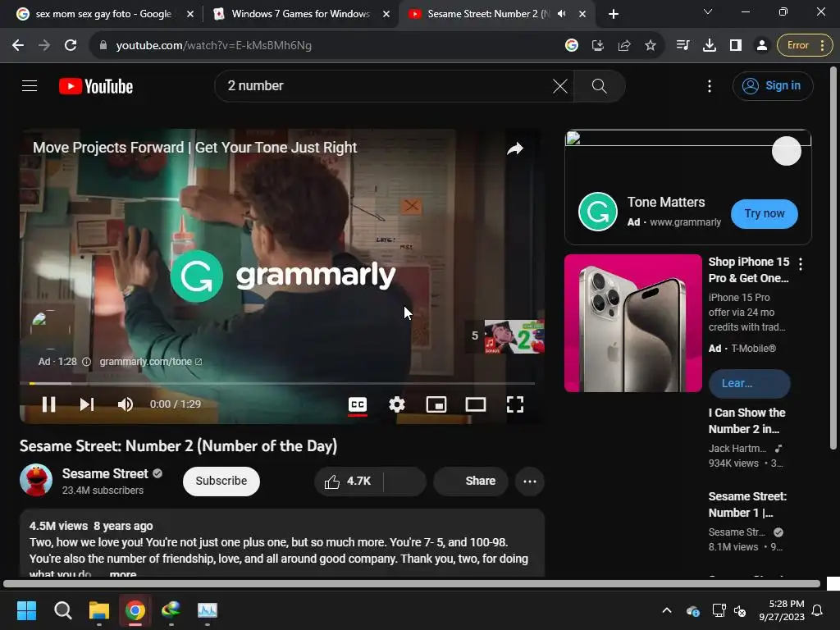Screen dimensions: 840x630
Task: Click the upcoming video thumbnail in the player
Action: 514,336
